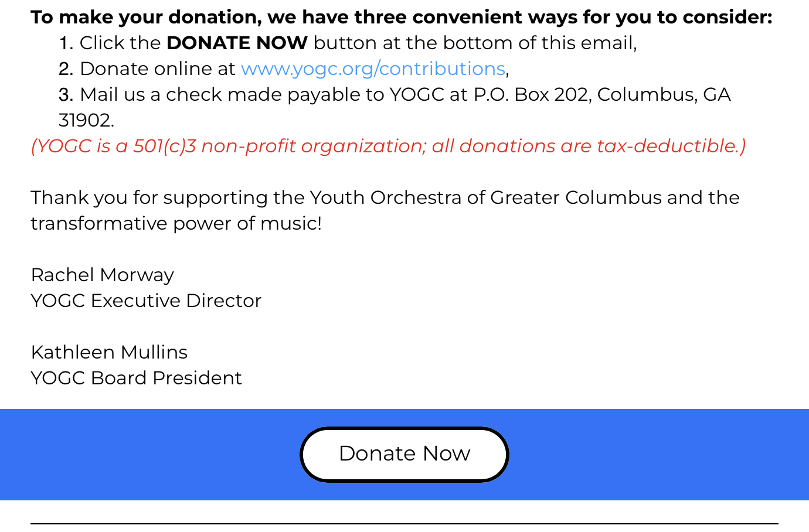This screenshot has width=809, height=532.
Task: Click the name Rachel Morway
Action: (103, 275)
